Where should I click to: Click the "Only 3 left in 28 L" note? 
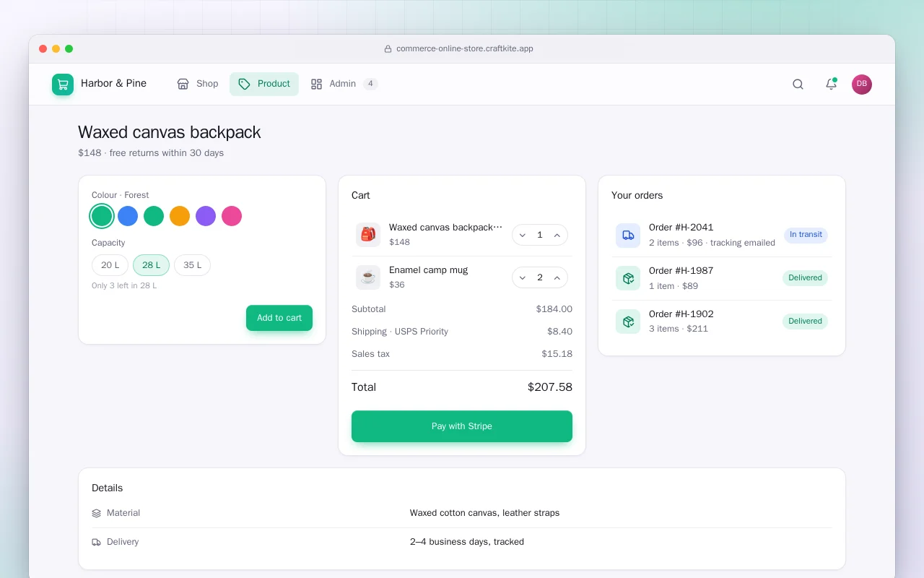point(124,285)
